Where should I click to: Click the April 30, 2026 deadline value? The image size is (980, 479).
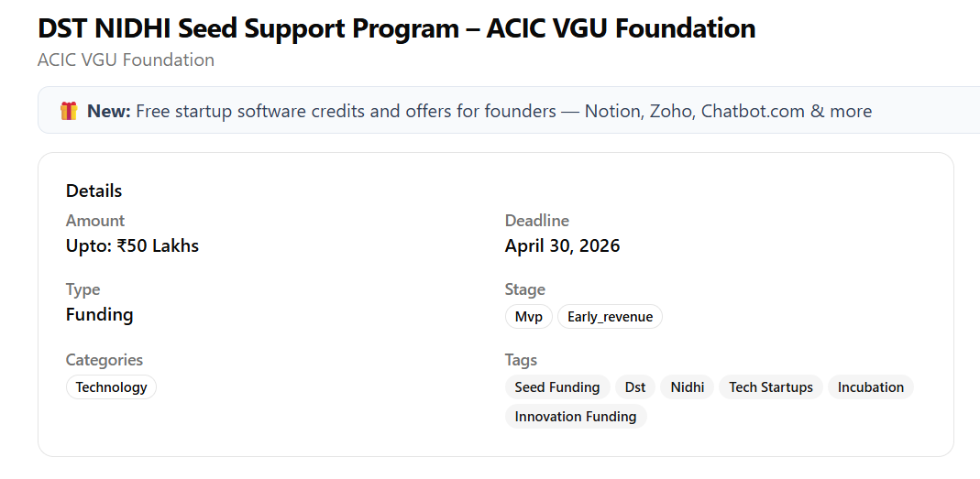[x=562, y=246]
